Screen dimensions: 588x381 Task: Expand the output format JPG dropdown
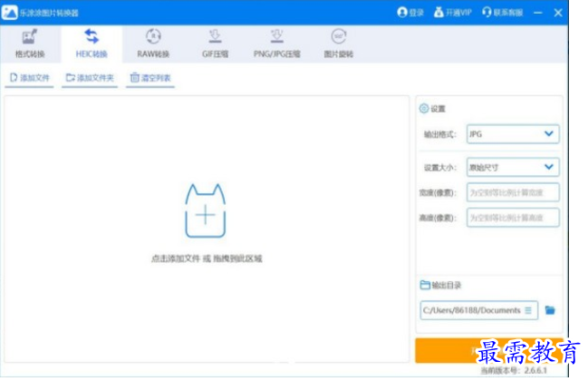tap(513, 134)
